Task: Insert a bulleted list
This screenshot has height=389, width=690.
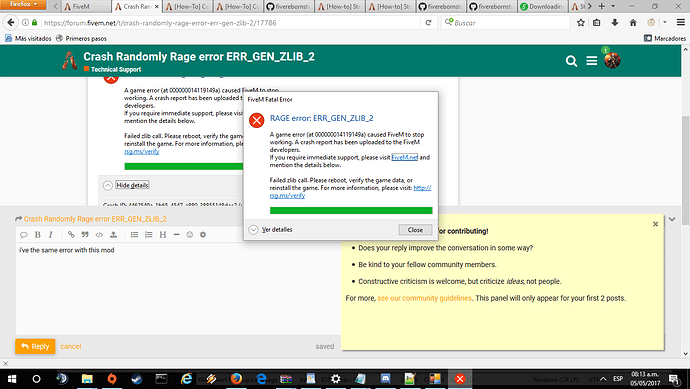Action: point(134,235)
